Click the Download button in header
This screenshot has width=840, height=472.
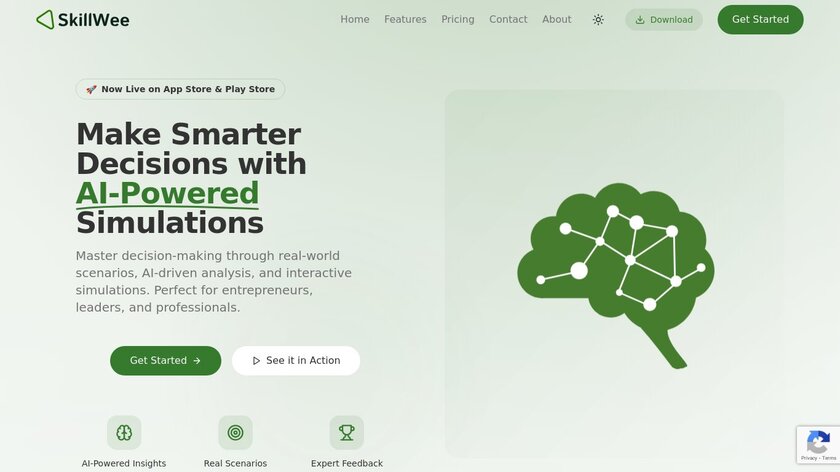(x=664, y=20)
